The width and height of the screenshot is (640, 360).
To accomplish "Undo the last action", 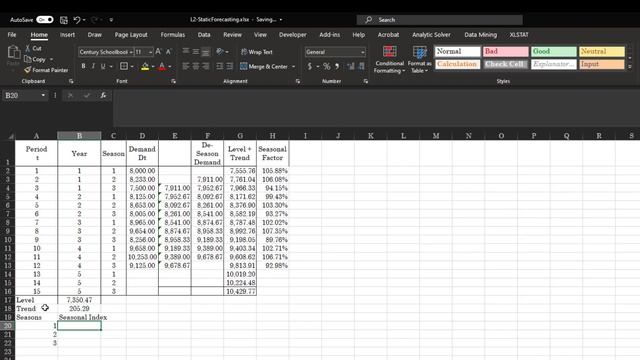I will point(77,20).
